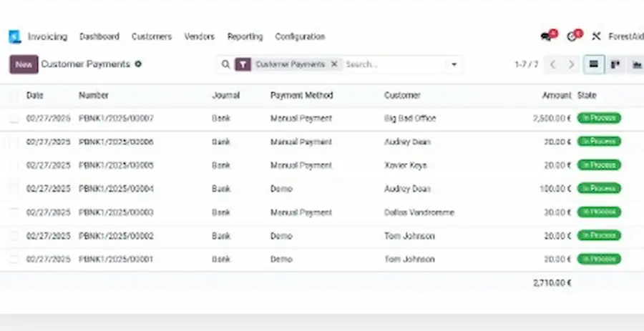The width and height of the screenshot is (644, 331).
Task: Click the tools wrench icon in top bar
Action: pos(596,36)
